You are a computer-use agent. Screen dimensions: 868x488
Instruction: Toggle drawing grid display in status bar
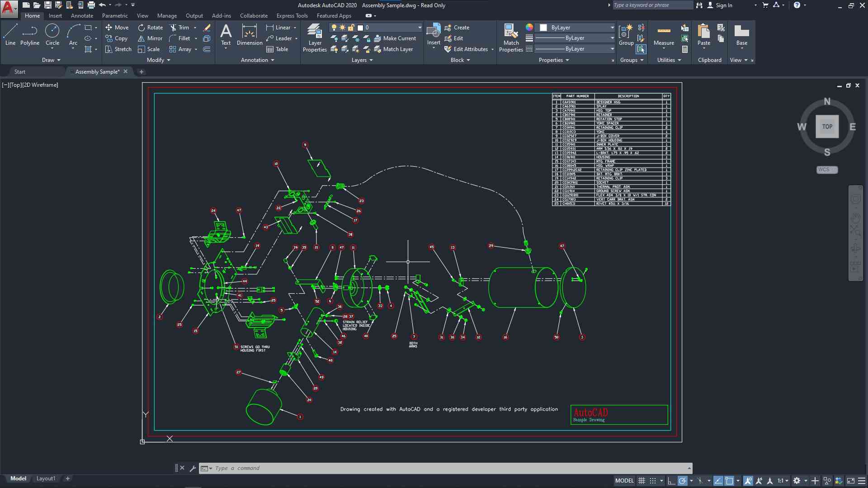(642, 481)
